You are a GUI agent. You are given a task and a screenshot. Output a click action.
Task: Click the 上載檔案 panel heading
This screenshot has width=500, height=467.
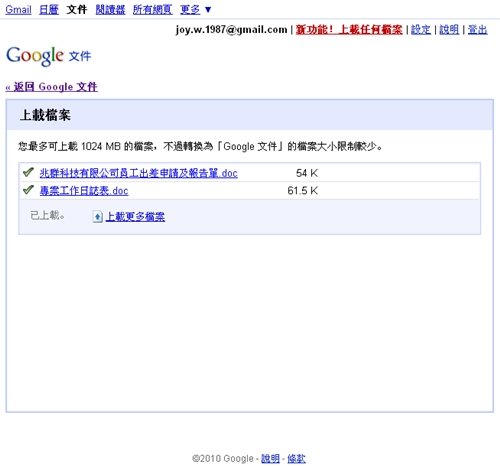tap(45, 115)
